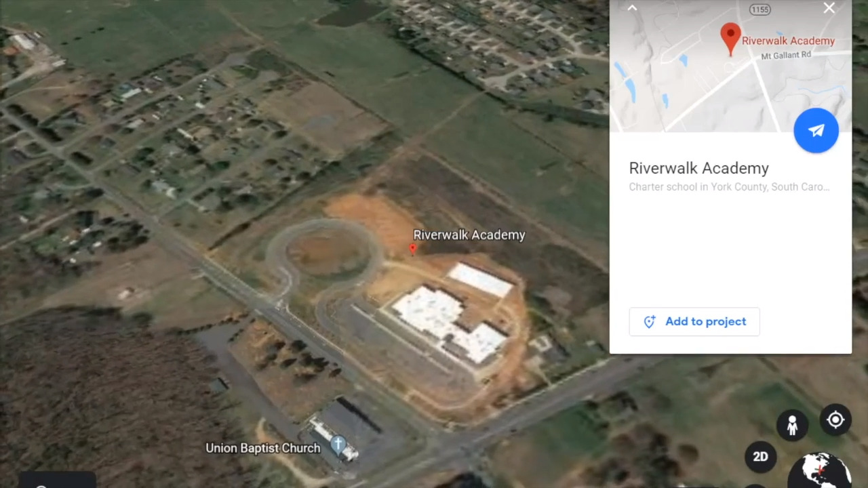Open the Riverwalk Academy card title

698,168
